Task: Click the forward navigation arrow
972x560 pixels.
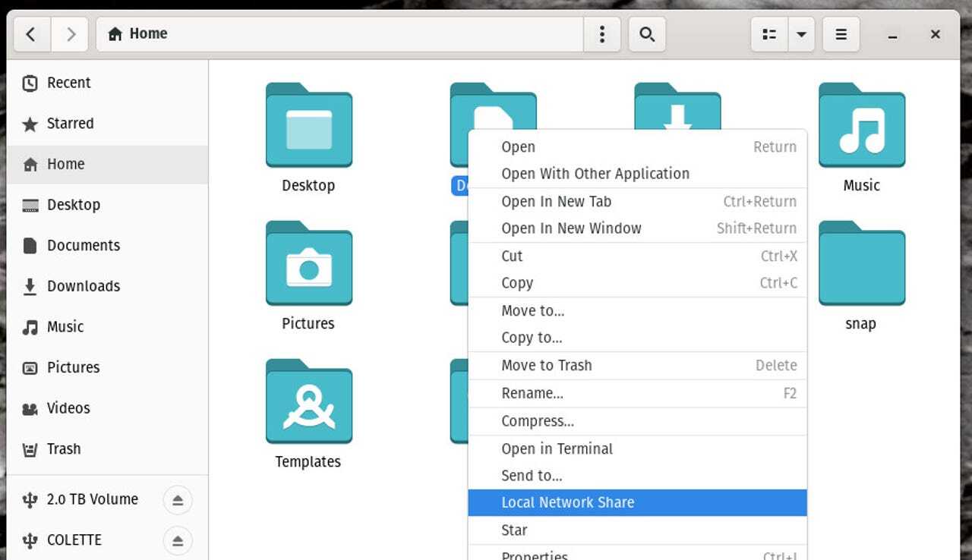Action: (71, 34)
